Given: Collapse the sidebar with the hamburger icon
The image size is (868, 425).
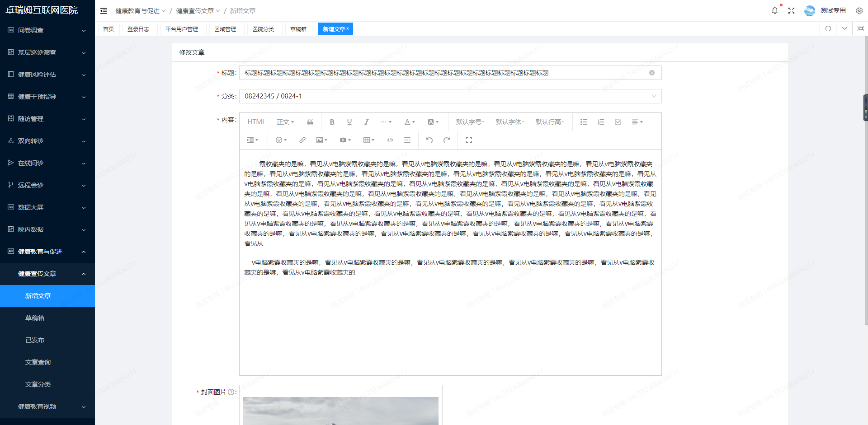Looking at the screenshot, I should pyautogui.click(x=104, y=11).
